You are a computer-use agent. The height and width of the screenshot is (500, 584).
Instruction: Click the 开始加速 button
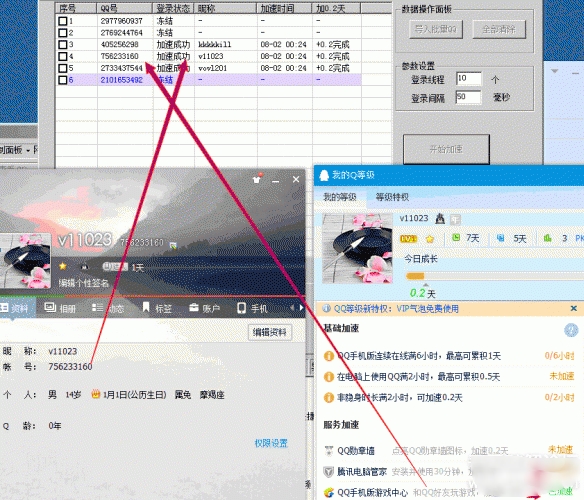(x=446, y=149)
